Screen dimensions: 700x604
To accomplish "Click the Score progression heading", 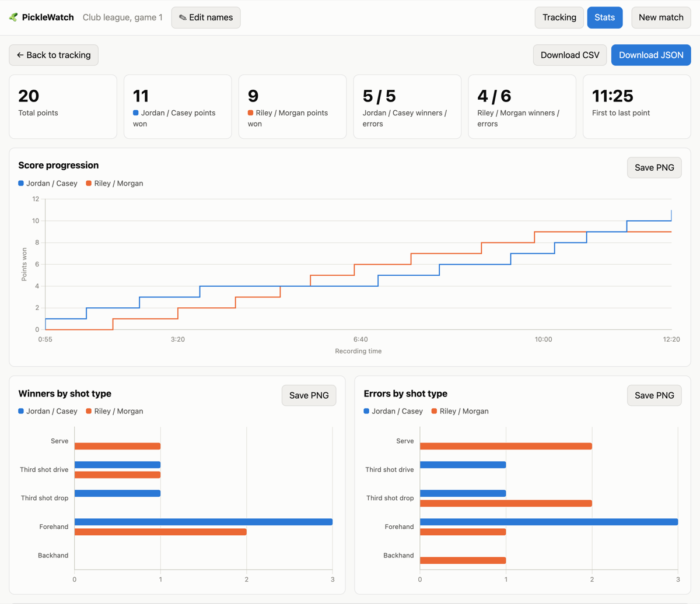I will pos(58,165).
